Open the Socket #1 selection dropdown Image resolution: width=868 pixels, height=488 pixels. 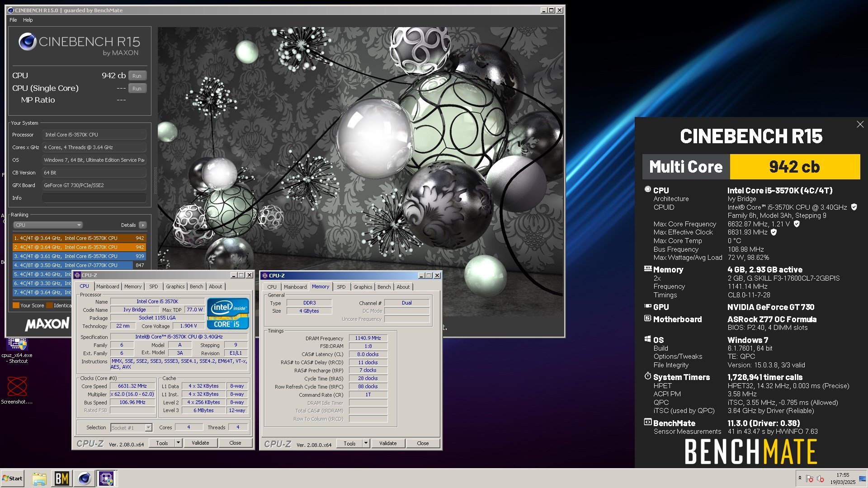[x=131, y=427]
